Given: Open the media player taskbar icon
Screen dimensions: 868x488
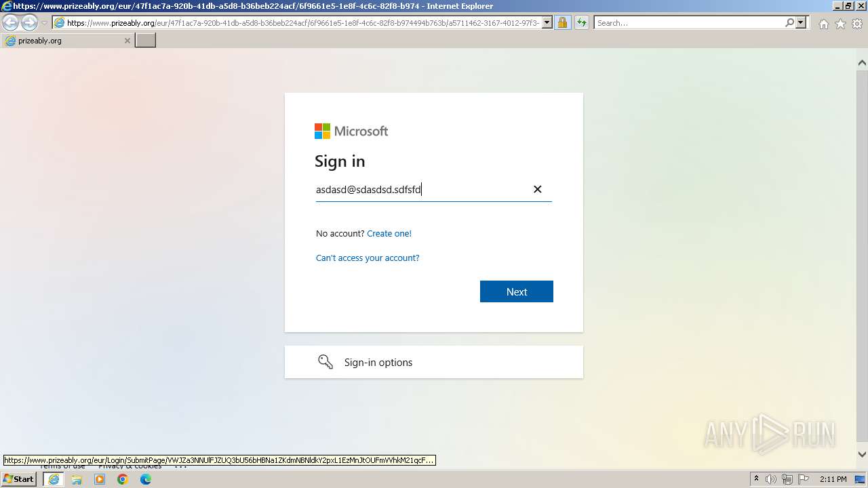Looking at the screenshot, I should click(x=100, y=479).
